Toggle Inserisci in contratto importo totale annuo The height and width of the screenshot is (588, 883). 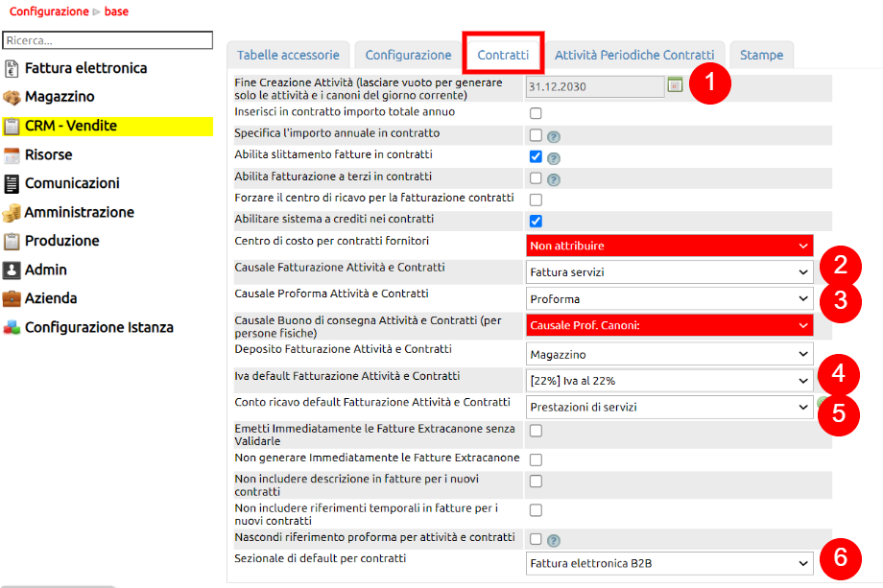click(536, 113)
